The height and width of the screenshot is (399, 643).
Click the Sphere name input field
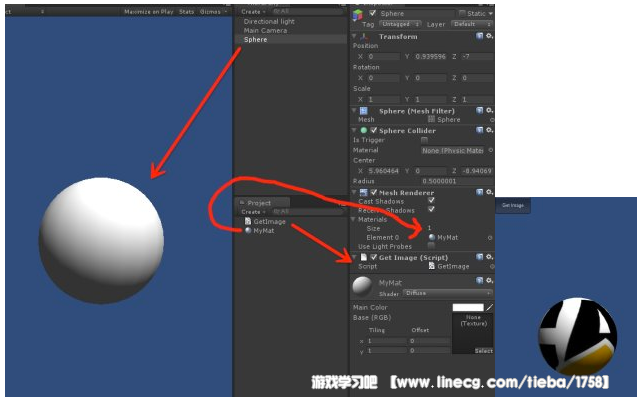[x=416, y=14]
